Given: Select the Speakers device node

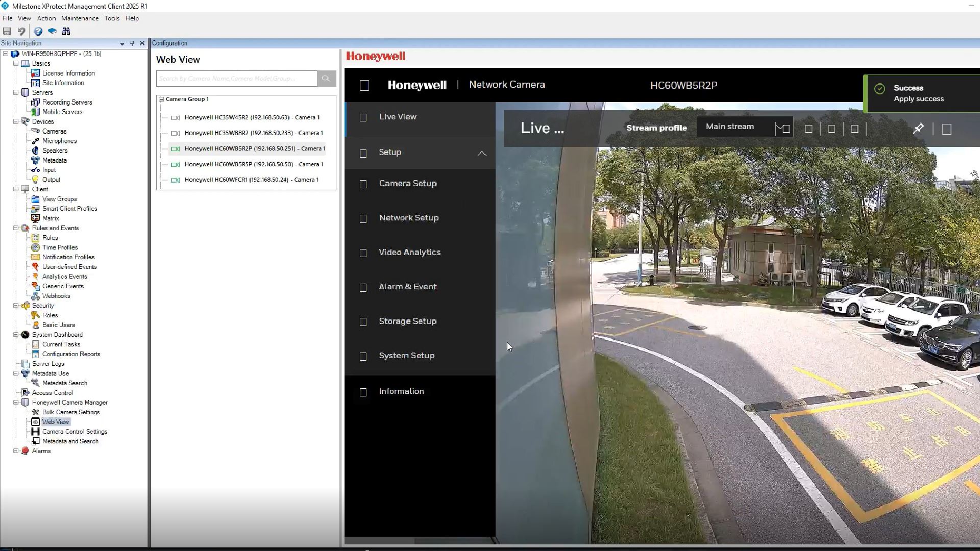Looking at the screenshot, I should tap(55, 151).
